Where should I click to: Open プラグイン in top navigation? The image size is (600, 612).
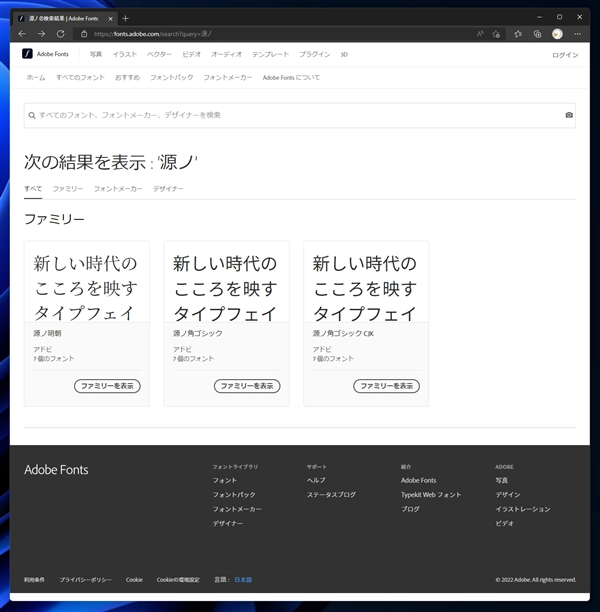[x=315, y=54]
